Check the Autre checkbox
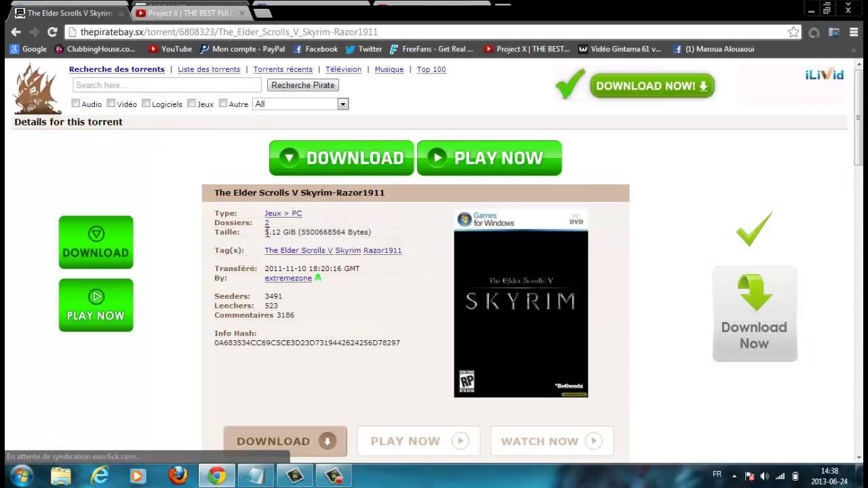This screenshot has width=868, height=488. click(x=222, y=104)
